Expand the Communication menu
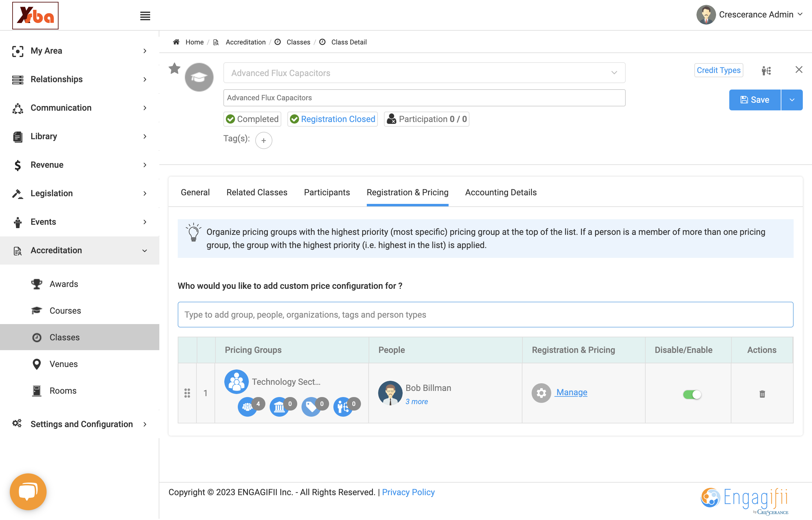This screenshot has height=520, width=812. 80,108
